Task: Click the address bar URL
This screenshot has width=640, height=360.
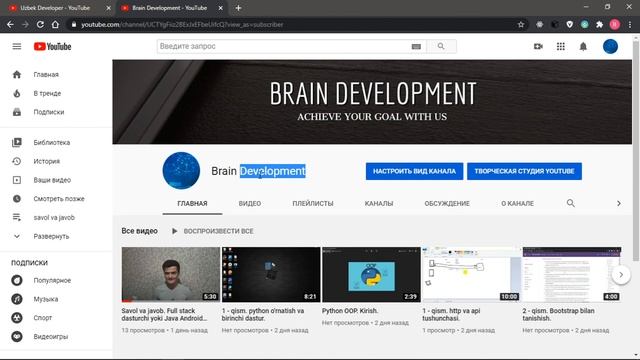Action: pyautogui.click(x=182, y=24)
